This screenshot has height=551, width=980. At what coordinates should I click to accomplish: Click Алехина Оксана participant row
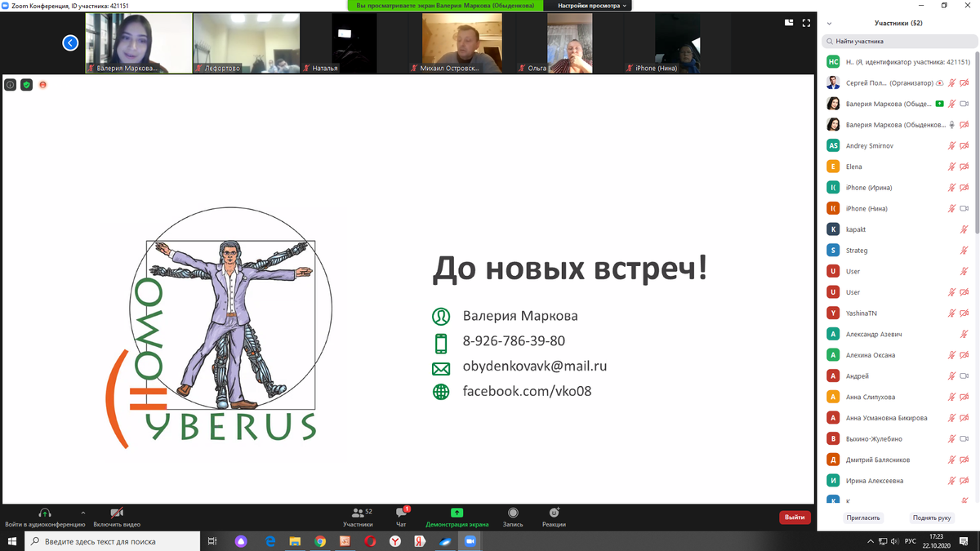[898, 355]
